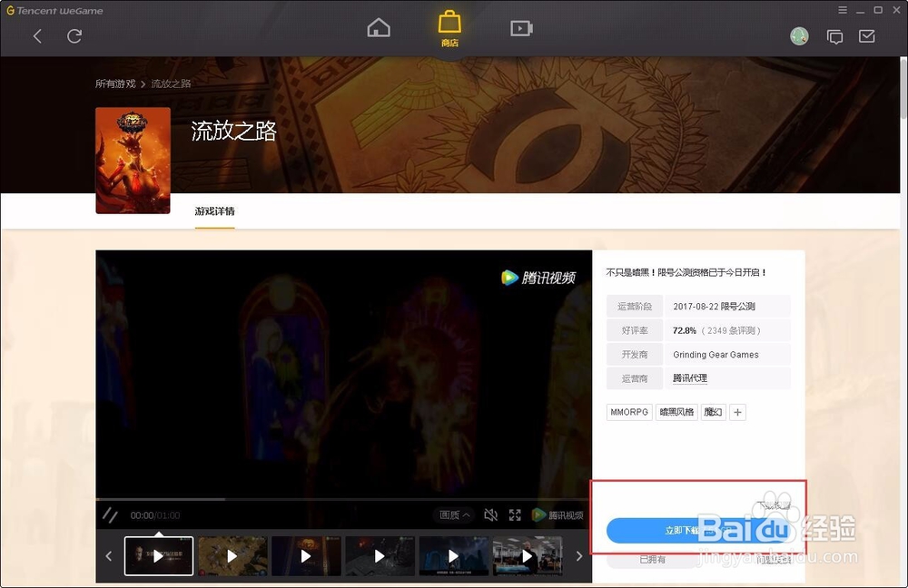The height and width of the screenshot is (588, 908).
Task: Select the MMORPG tag
Action: (628, 412)
